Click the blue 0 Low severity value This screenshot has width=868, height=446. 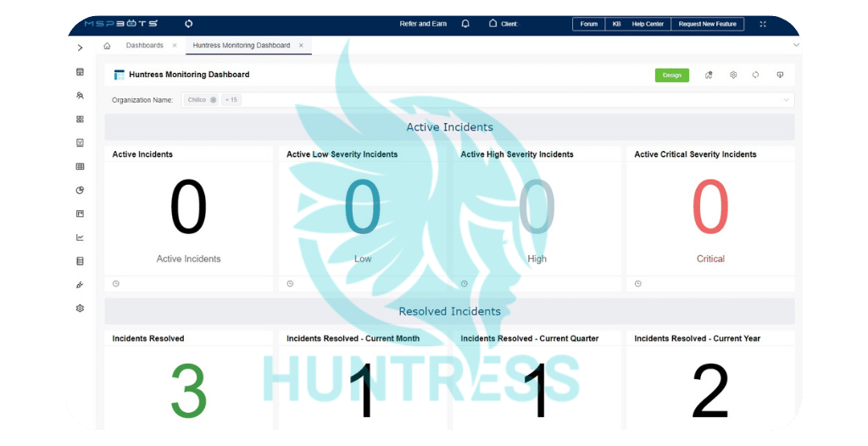(x=363, y=207)
